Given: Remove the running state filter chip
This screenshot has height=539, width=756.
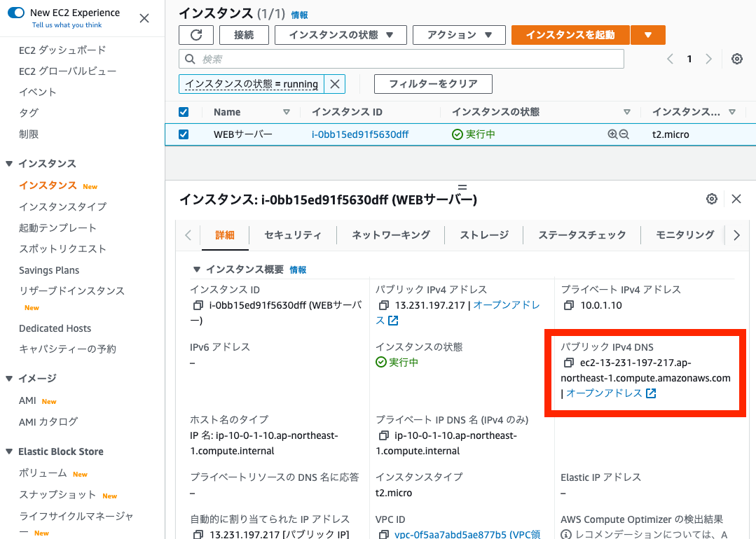Looking at the screenshot, I should [x=335, y=84].
